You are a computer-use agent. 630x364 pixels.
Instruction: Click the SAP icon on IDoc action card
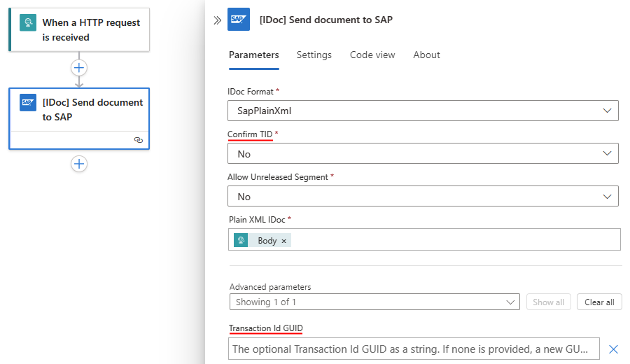tap(28, 102)
